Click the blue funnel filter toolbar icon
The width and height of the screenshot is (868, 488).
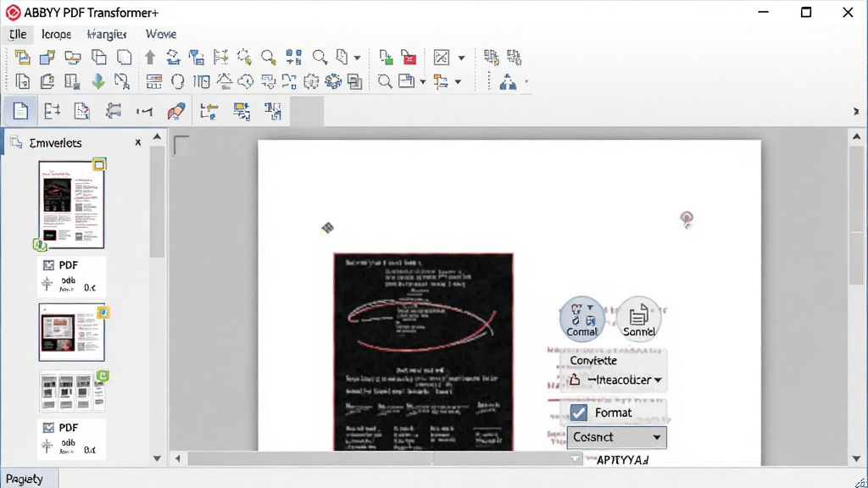(197, 57)
